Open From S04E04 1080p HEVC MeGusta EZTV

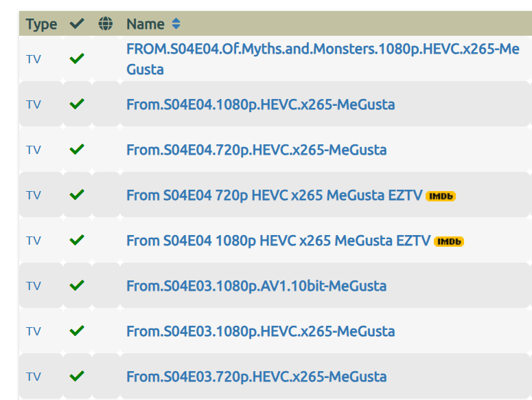point(279,241)
